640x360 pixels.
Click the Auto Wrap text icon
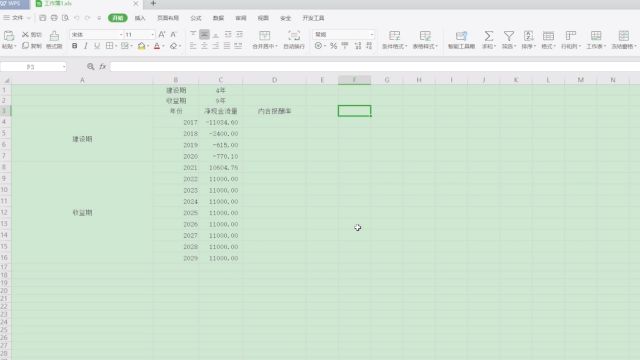294,36
